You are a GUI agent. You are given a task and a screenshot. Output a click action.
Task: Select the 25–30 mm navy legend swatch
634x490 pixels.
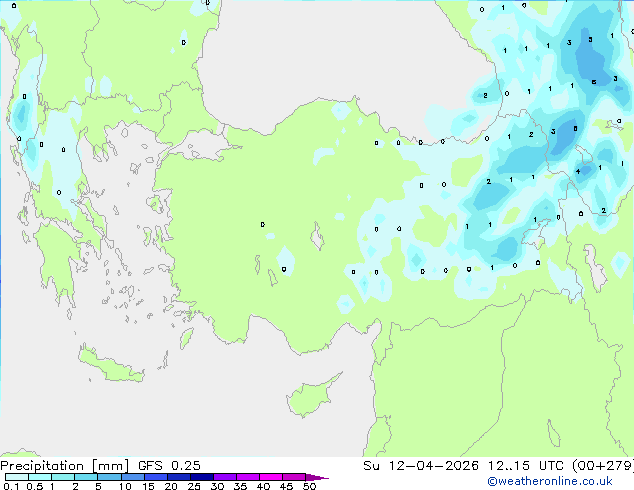tap(202, 477)
